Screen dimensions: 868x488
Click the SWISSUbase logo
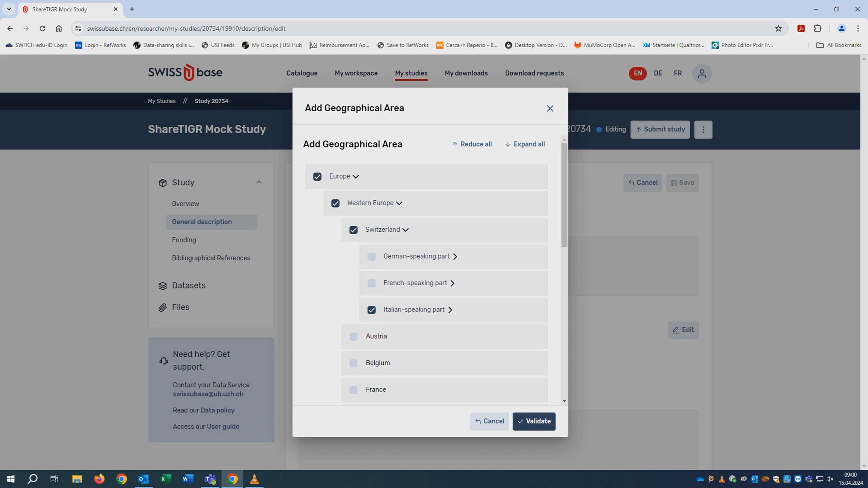click(185, 72)
